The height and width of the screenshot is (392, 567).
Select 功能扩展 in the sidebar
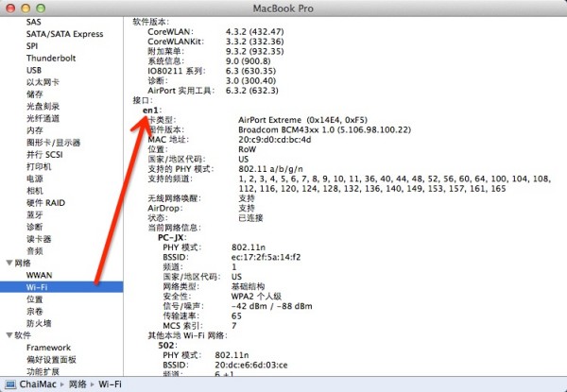43,371
